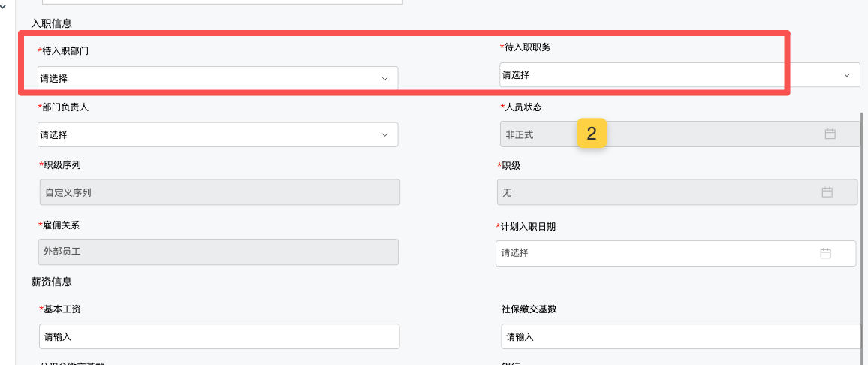Click the 入职信息 section heading
The image size is (868, 365).
(51, 24)
